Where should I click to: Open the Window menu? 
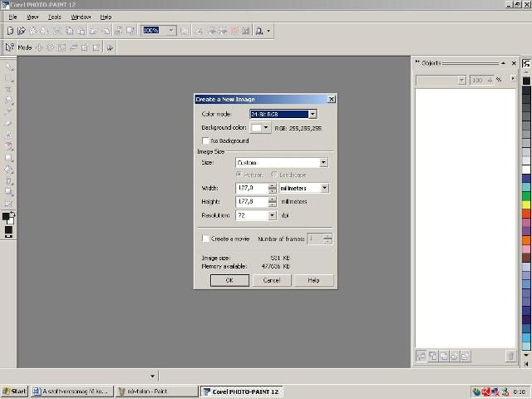[x=81, y=17]
